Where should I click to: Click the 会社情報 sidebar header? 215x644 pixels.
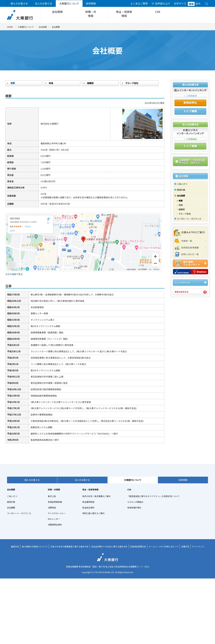(x=190, y=176)
